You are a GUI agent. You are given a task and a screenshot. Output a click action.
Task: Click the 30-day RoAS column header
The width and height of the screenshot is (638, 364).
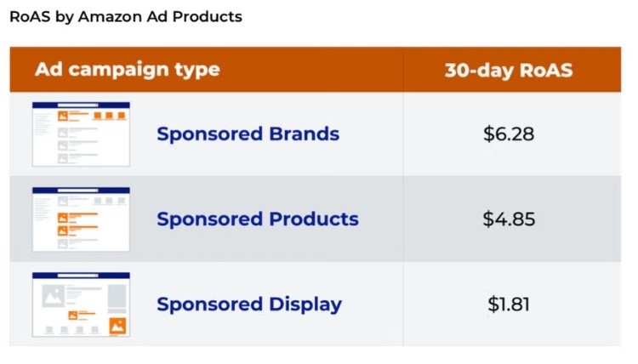(509, 70)
